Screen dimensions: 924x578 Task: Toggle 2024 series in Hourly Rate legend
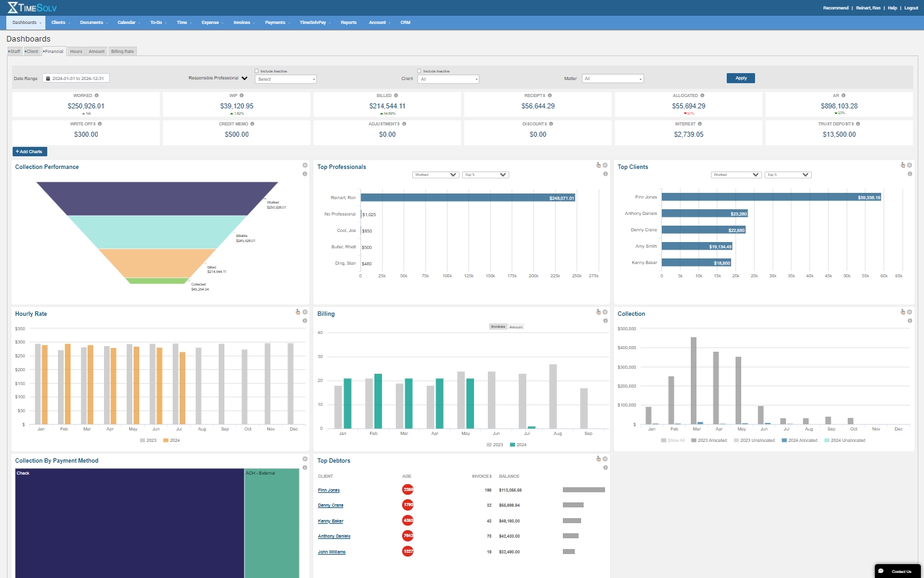[x=171, y=441]
